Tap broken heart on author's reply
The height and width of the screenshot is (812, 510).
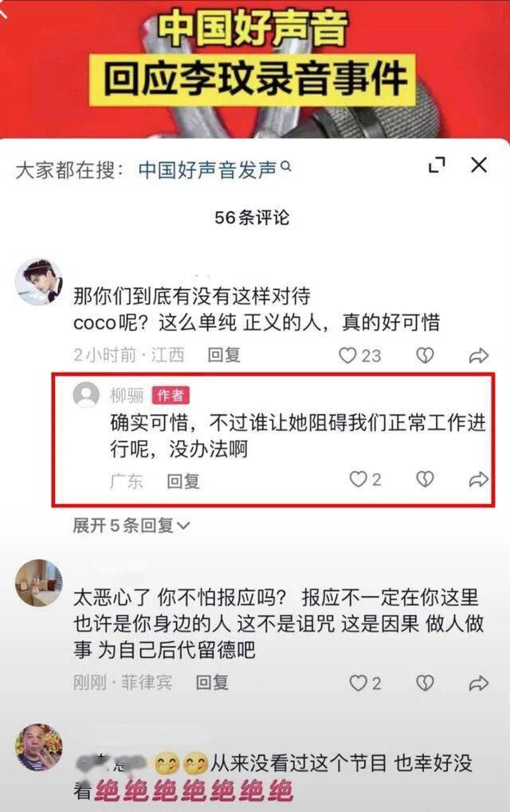425,479
